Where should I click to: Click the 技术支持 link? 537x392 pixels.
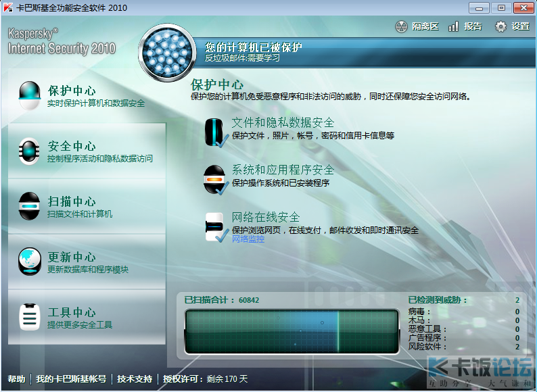pos(135,379)
